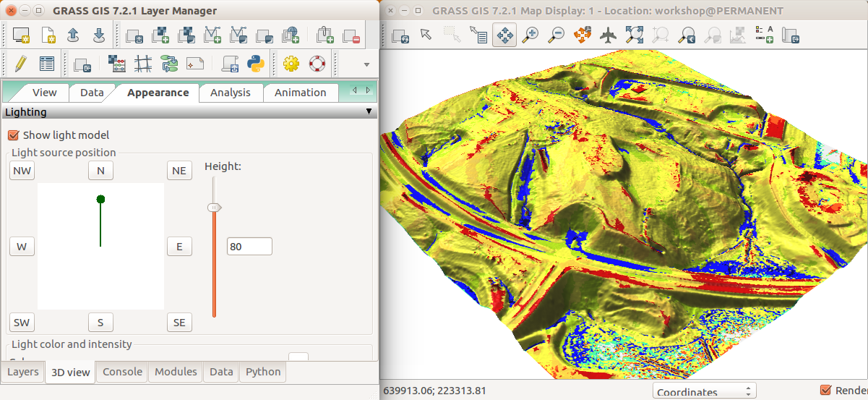The width and height of the screenshot is (868, 400).
Task: Open the Python scripting icon
Action: click(255, 64)
